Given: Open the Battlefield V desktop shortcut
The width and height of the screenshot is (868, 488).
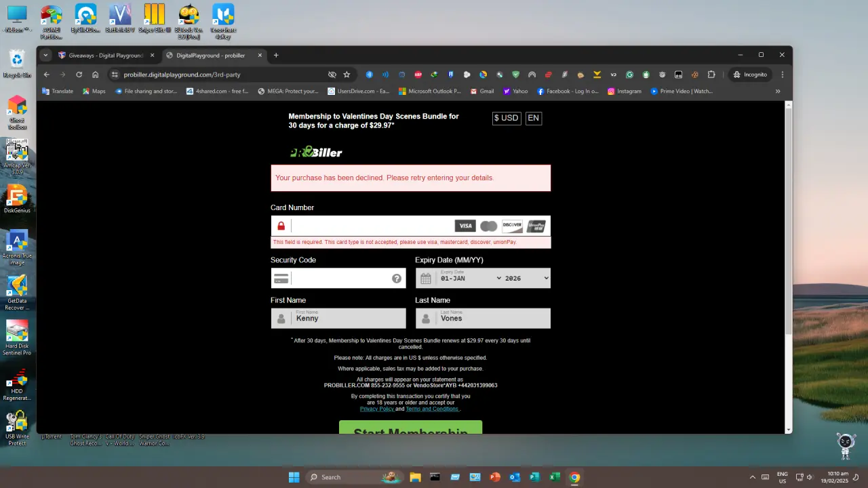Looking at the screenshot, I should click(121, 19).
